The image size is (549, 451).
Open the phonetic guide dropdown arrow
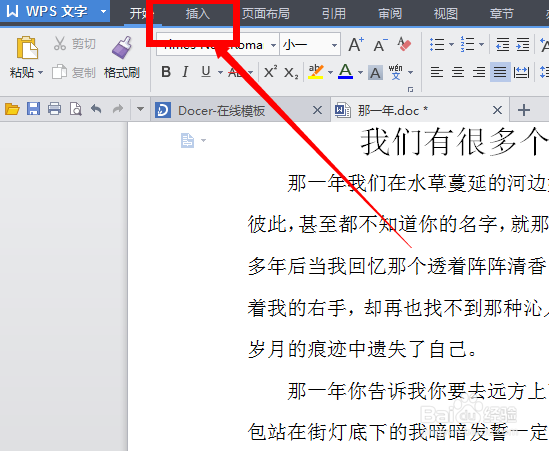pos(410,72)
